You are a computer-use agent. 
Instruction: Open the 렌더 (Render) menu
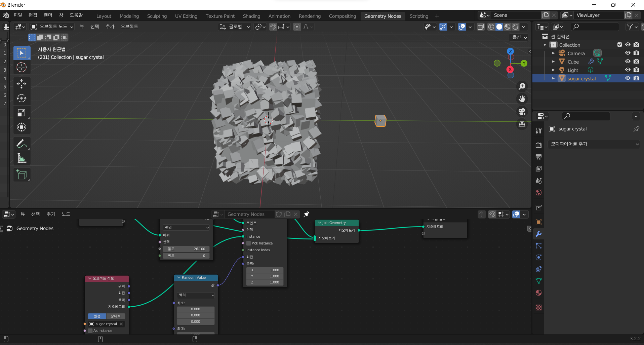[x=48, y=15]
